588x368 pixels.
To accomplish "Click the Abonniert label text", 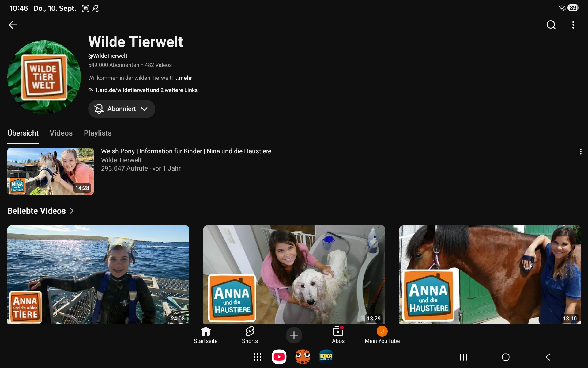I will click(x=122, y=109).
